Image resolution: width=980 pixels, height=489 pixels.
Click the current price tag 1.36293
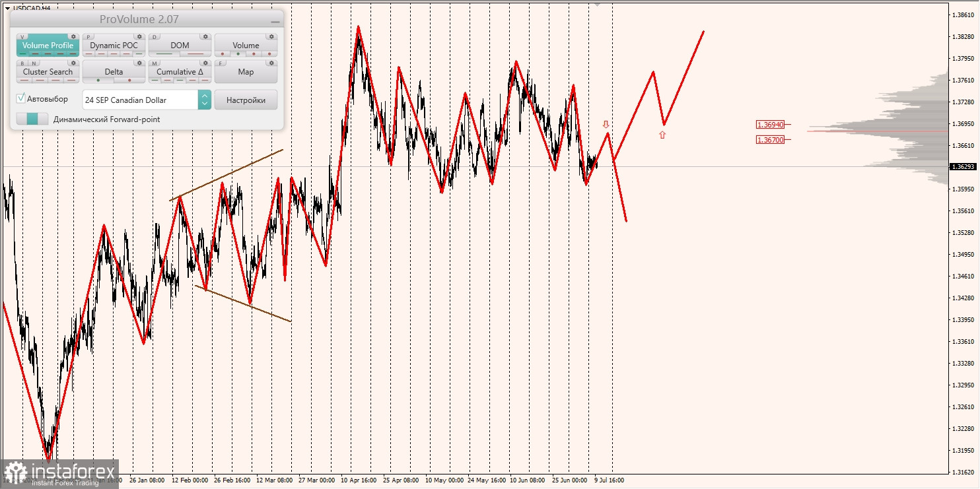[963, 166]
